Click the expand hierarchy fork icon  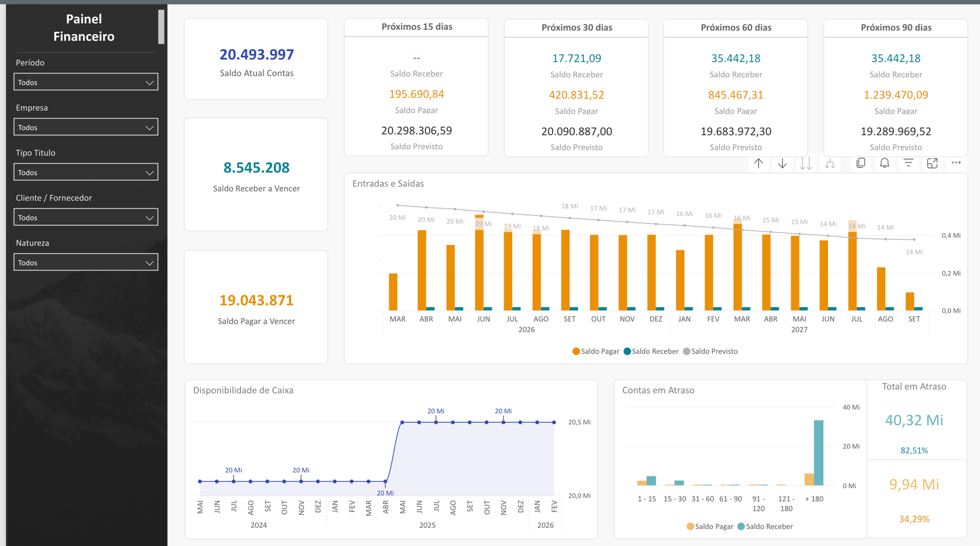coord(830,164)
